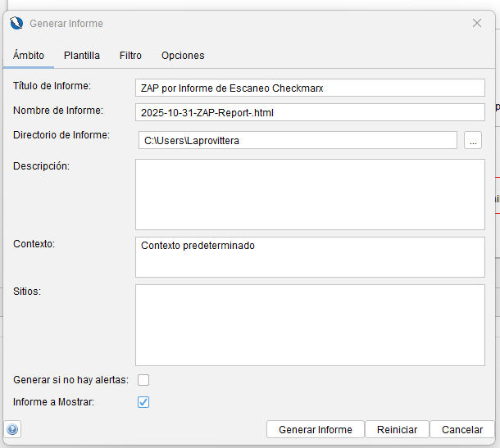Image resolution: width=500 pixels, height=448 pixels.
Task: Click the Generar Informe window title bar
Action: [x=246, y=24]
